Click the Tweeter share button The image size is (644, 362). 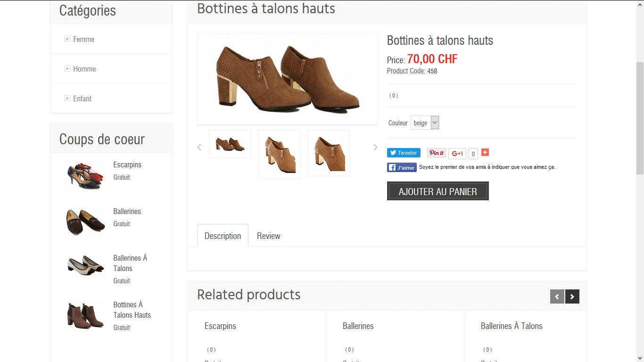click(x=404, y=153)
